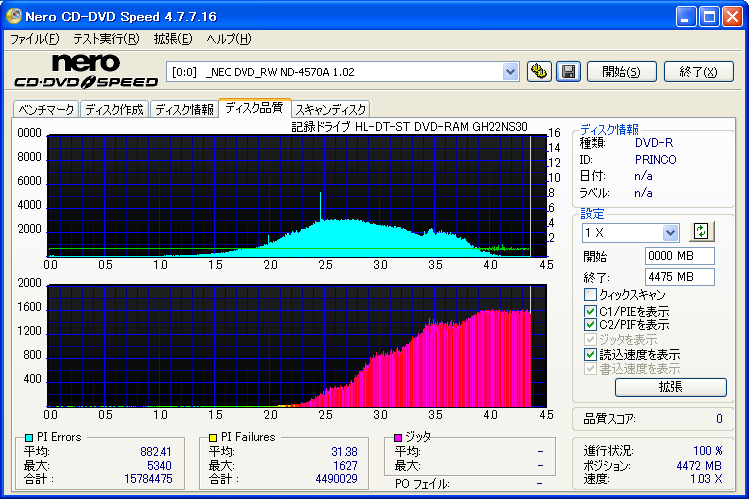Toggle the C2/PIFを表示 checkbox
Viewport: 749px width, 499px height.
590,325
